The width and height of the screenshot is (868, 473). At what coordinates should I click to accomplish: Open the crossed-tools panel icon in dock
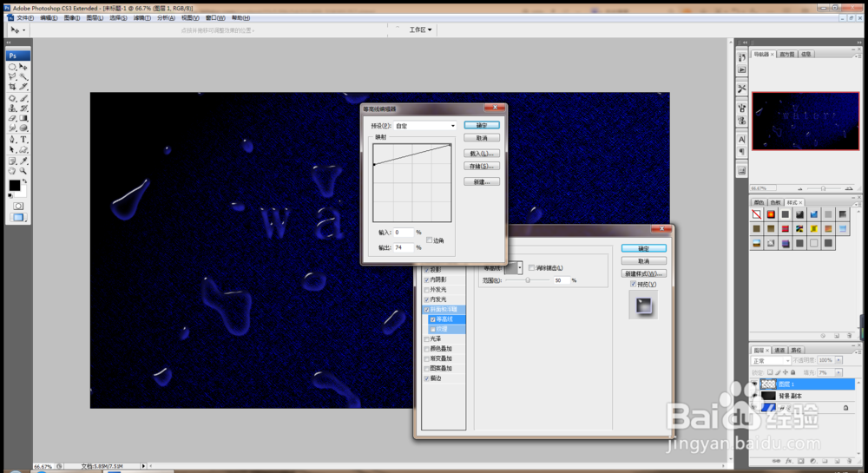coord(742,89)
